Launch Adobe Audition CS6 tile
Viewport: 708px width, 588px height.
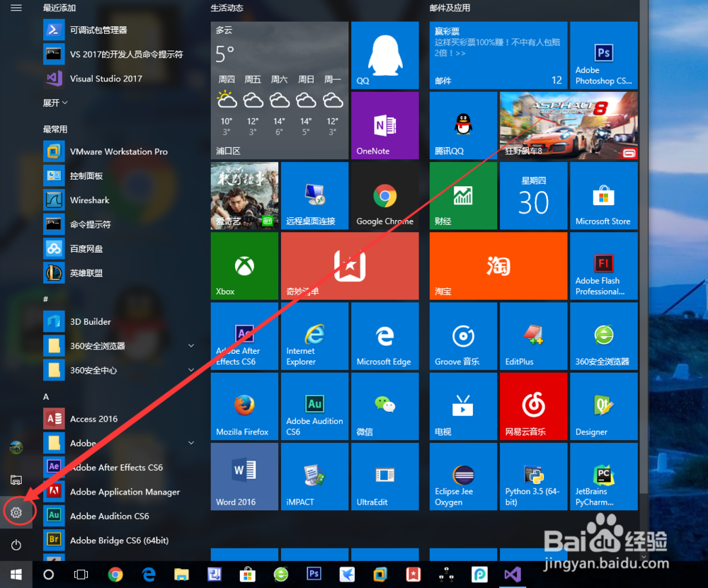[x=315, y=406]
